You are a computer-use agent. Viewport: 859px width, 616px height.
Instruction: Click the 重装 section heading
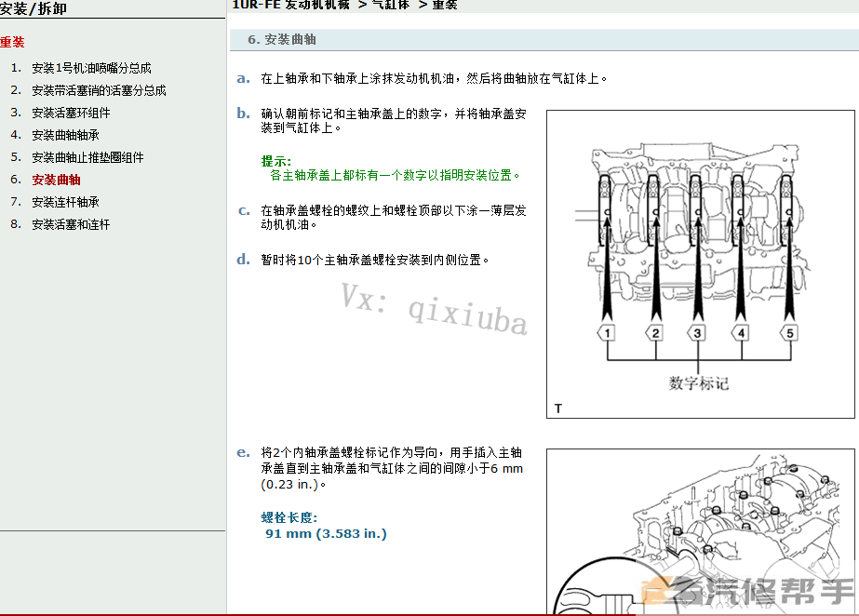[x=12, y=42]
